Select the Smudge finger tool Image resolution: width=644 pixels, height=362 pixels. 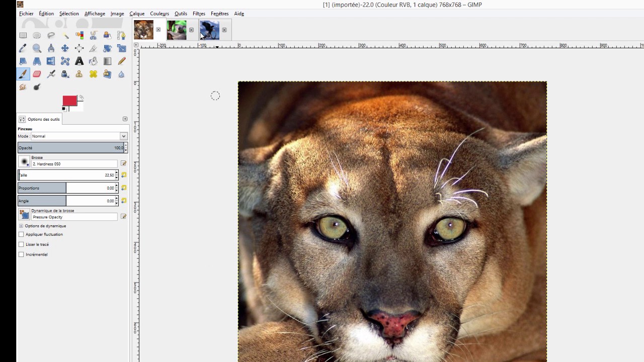pyautogui.click(x=23, y=87)
